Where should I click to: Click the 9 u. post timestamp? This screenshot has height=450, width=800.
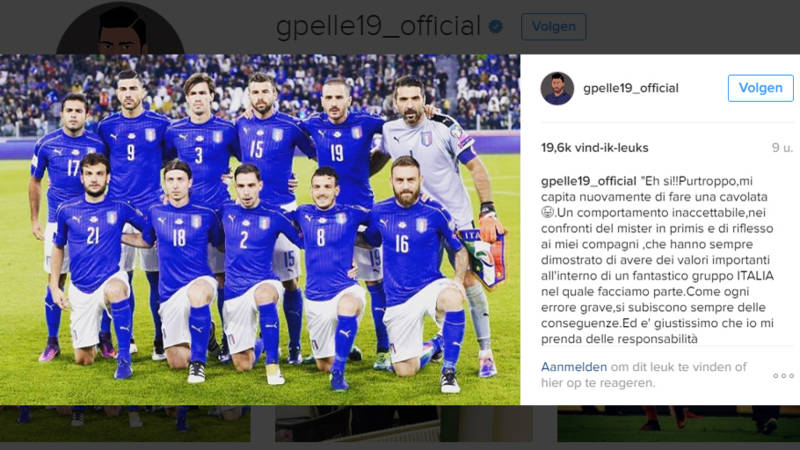782,148
